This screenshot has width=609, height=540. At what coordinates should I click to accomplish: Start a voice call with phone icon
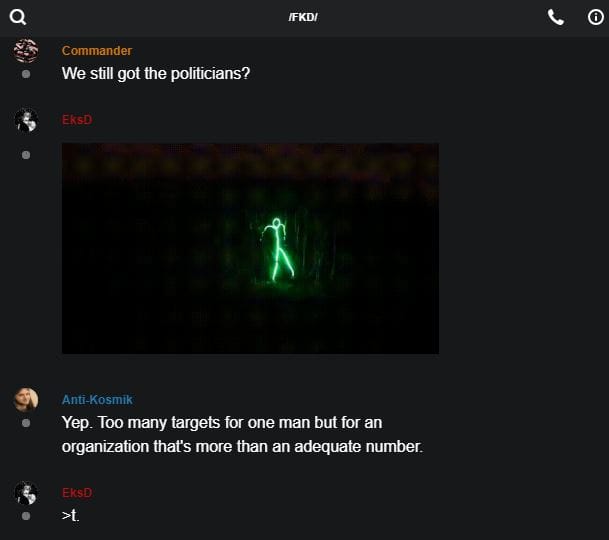tap(555, 17)
